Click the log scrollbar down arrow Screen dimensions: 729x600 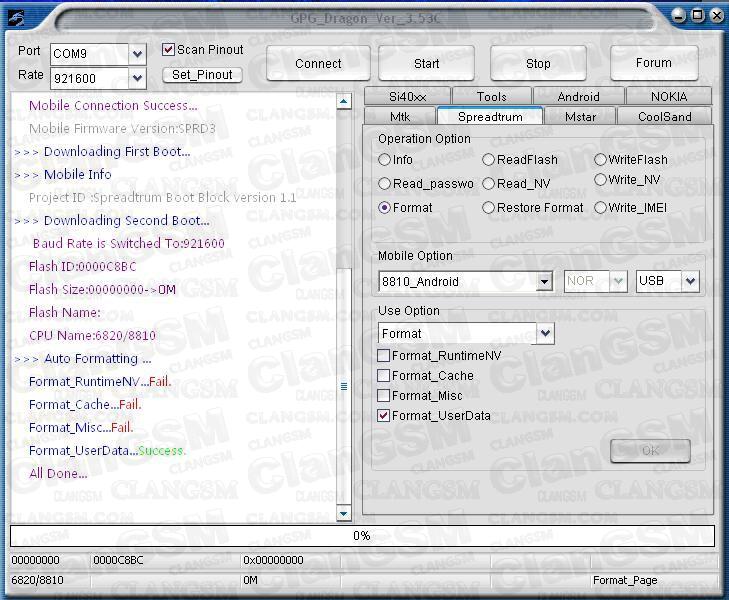point(344,514)
